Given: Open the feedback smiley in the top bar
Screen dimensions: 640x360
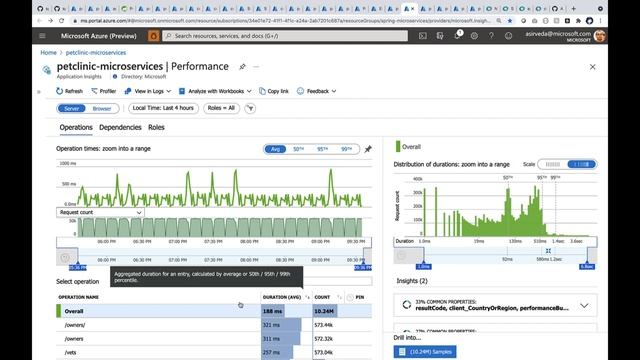Looking at the screenshot, I should (x=508, y=36).
